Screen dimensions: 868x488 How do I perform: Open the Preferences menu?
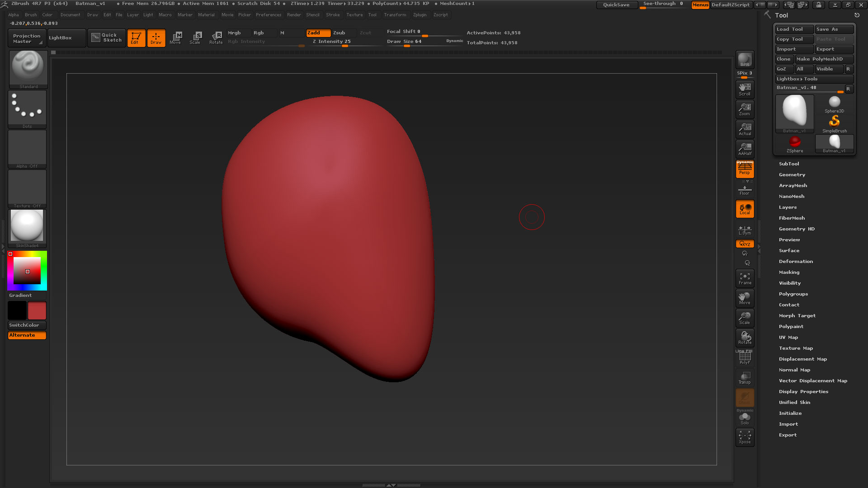point(269,15)
